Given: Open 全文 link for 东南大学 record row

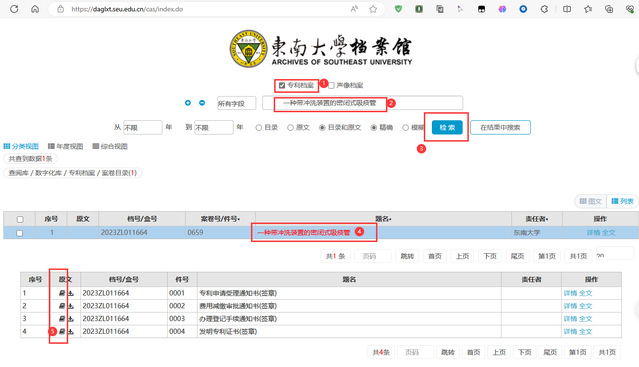Looking at the screenshot, I should point(608,233).
